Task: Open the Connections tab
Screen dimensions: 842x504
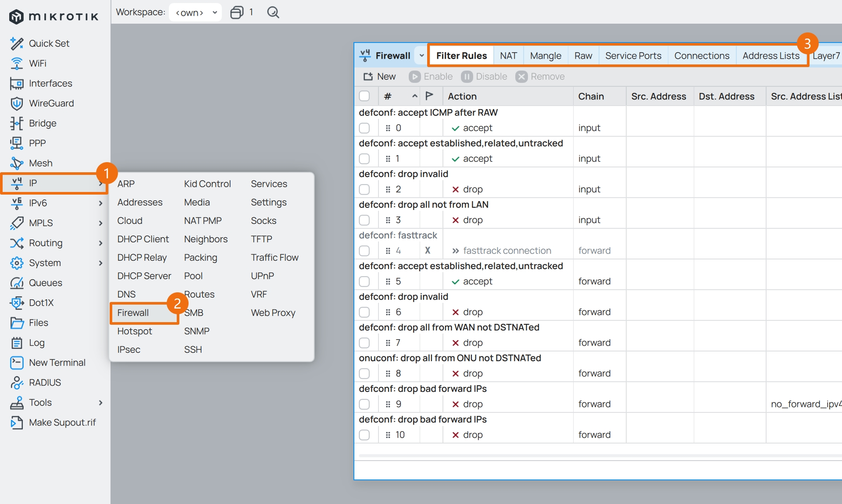Action: click(x=702, y=56)
